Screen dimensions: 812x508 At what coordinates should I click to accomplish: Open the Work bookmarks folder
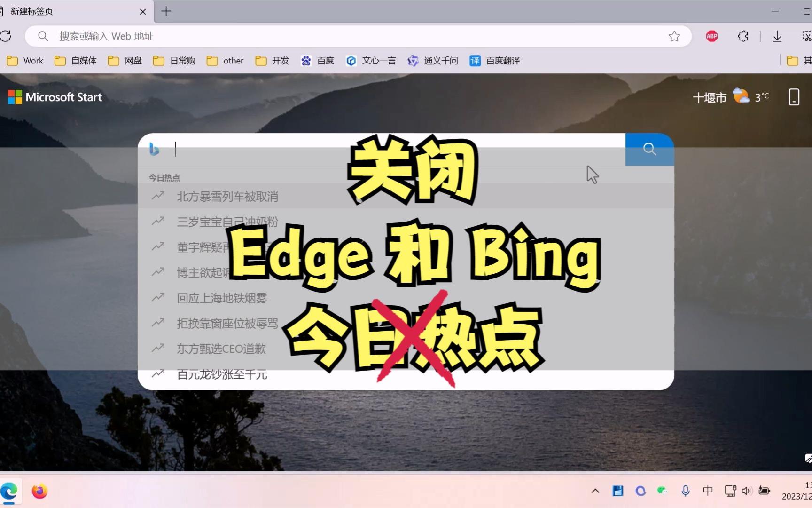[x=25, y=61]
